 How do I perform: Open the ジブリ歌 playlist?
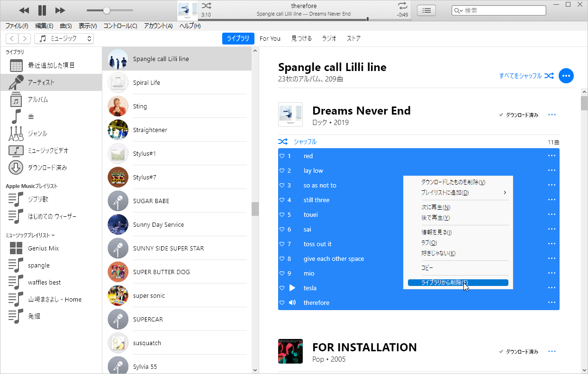(x=51, y=199)
